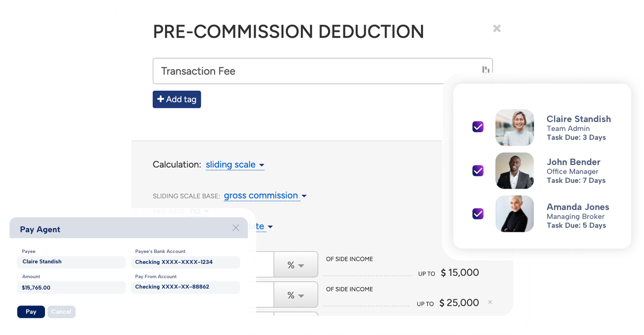Uncheck the Claire Standish task checkbox

coord(478,127)
